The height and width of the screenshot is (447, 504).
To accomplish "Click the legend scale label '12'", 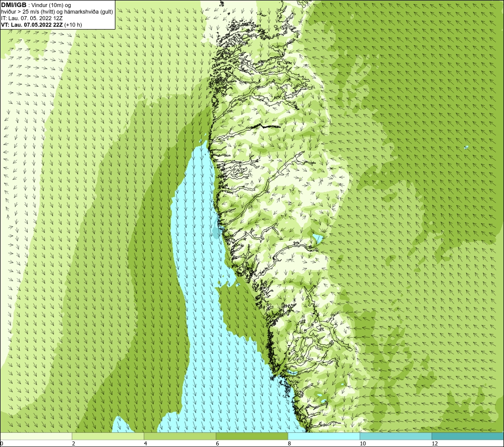I will pyautogui.click(x=434, y=444).
